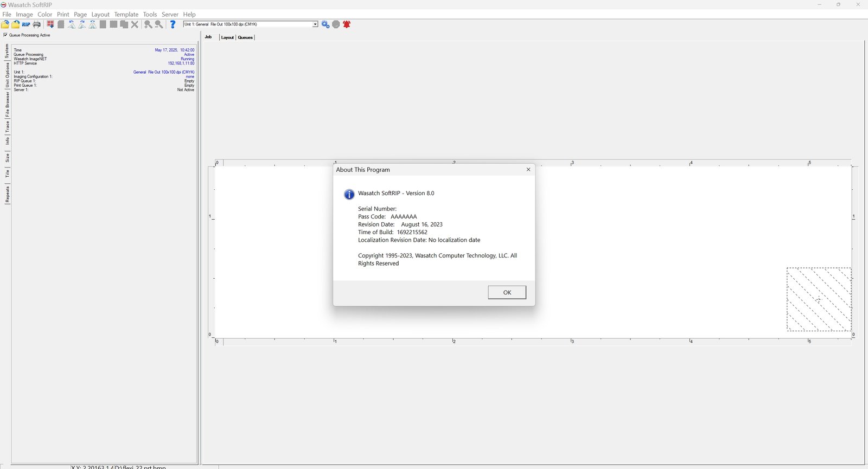Click the 'General File Out 100x100 dpi (CMYK)' value in the Unit 1 row
Image resolution: width=868 pixels, height=469 pixels.
tap(164, 72)
